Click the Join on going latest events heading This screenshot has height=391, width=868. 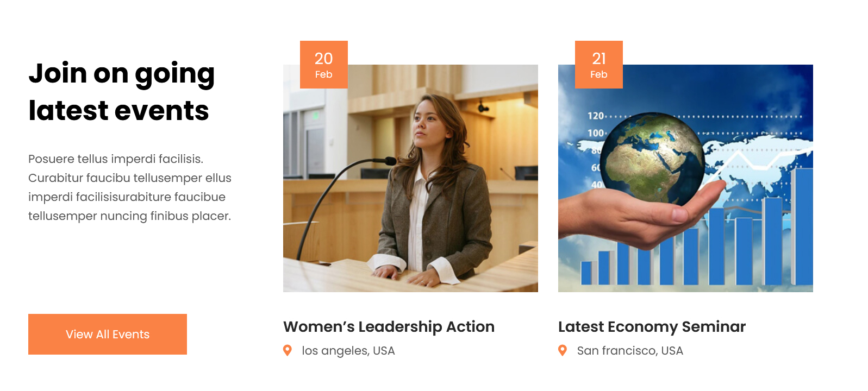[x=122, y=92]
